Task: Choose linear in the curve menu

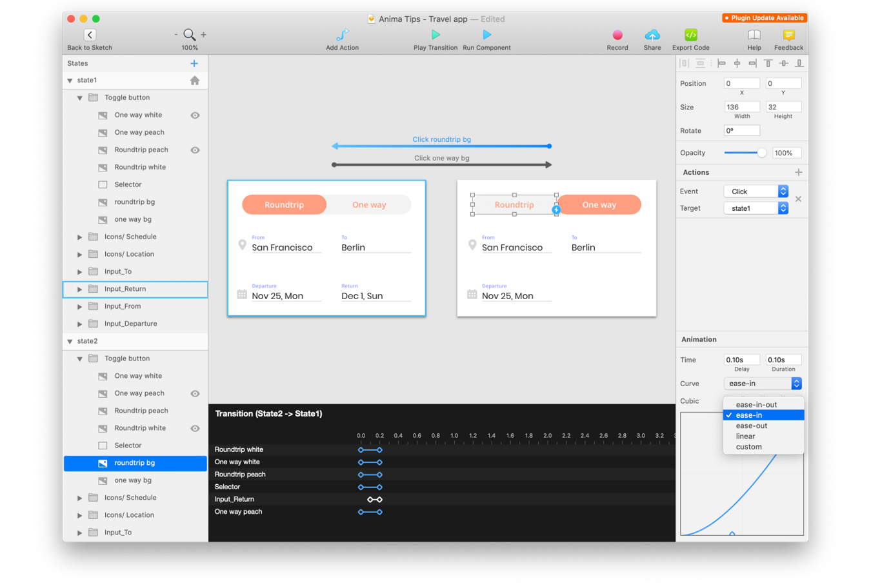Action: (x=745, y=436)
